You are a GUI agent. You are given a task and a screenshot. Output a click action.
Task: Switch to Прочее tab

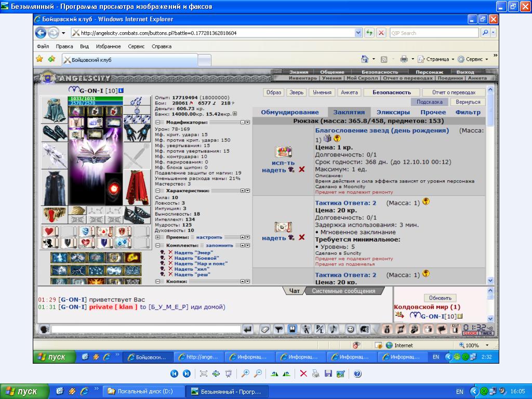click(x=433, y=112)
